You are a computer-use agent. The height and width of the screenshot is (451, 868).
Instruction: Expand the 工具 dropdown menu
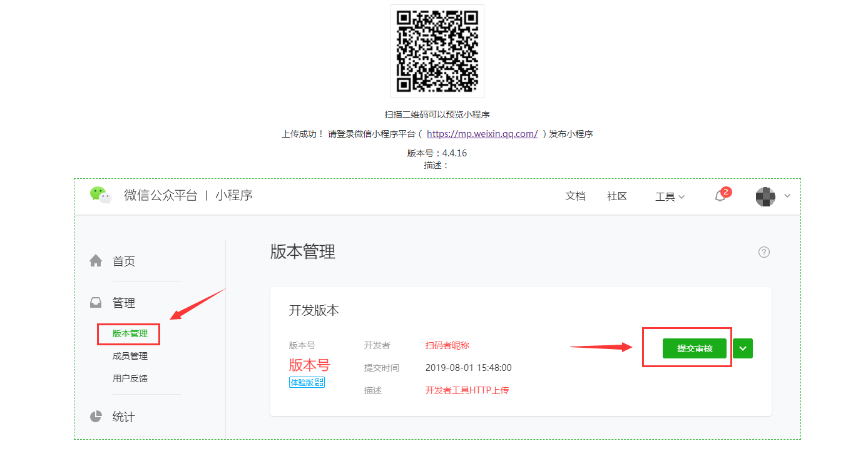[670, 196]
